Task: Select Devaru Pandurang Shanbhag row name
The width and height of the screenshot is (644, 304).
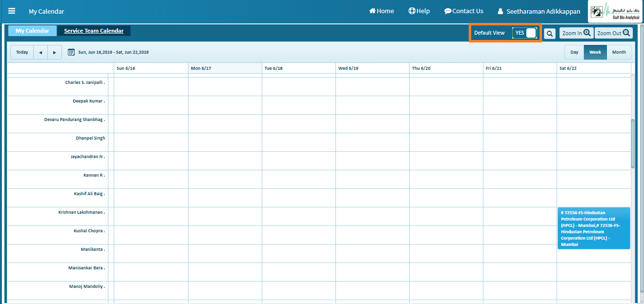Action: 75,120
